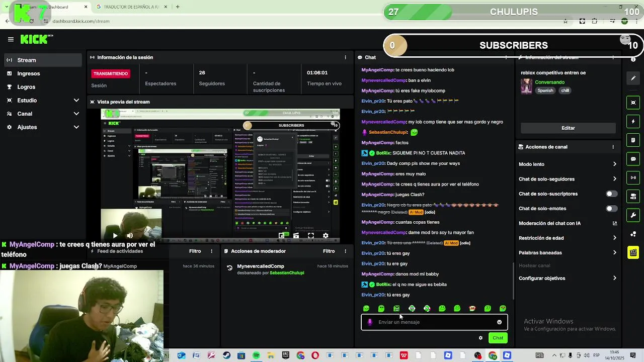
Task: Click the chat panel scrollbar
Action: tap(513, 282)
